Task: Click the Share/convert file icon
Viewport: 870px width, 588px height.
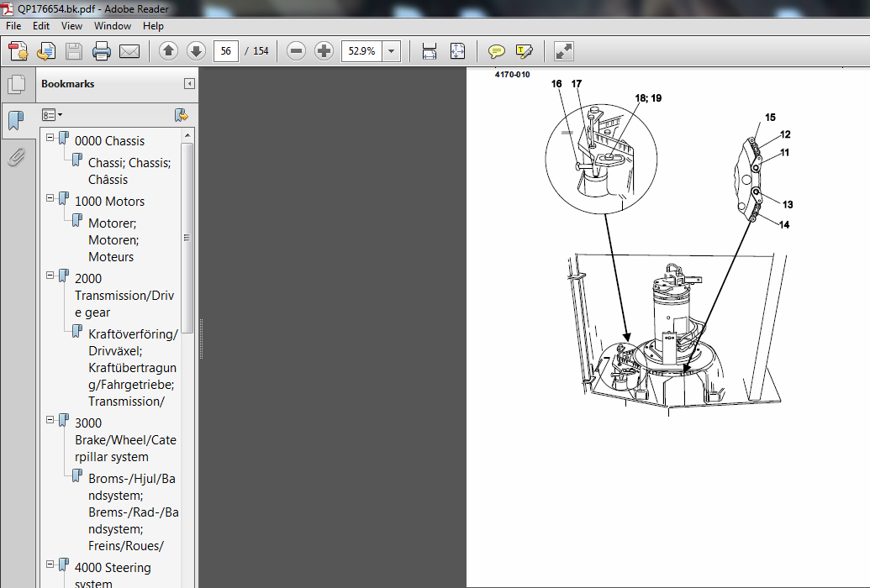Action: click(x=46, y=51)
